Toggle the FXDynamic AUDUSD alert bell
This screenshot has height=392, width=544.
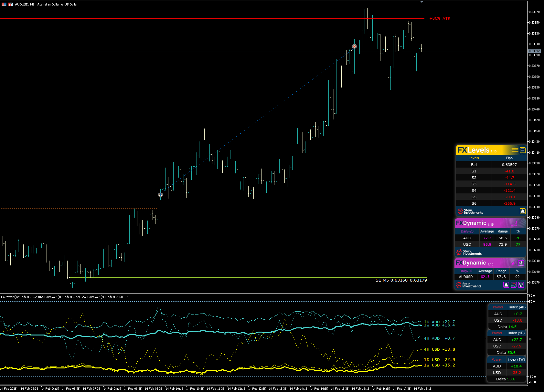pyautogui.click(x=506, y=285)
